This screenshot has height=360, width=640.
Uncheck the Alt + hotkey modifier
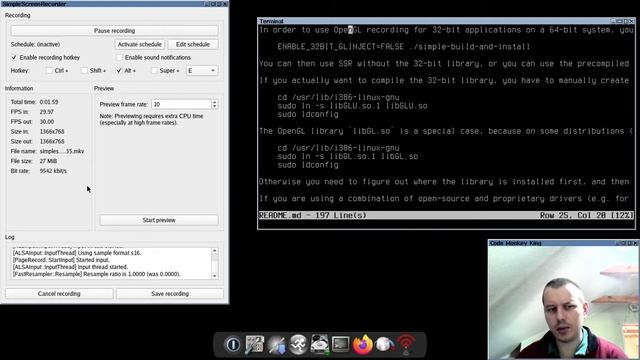pyautogui.click(x=119, y=71)
